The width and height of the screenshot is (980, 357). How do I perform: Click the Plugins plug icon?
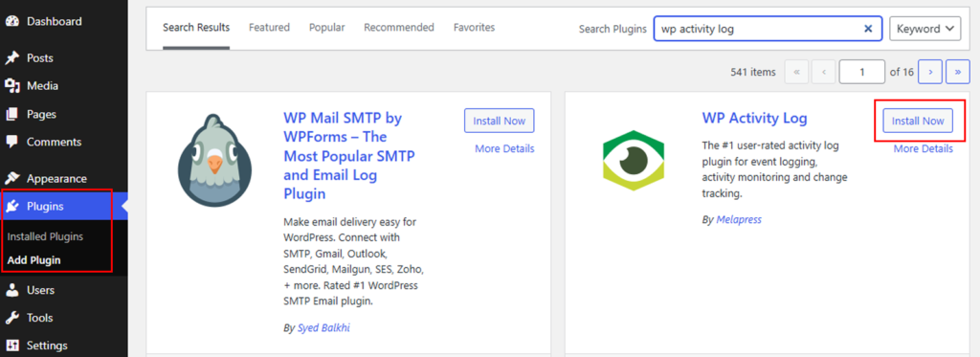click(11, 207)
